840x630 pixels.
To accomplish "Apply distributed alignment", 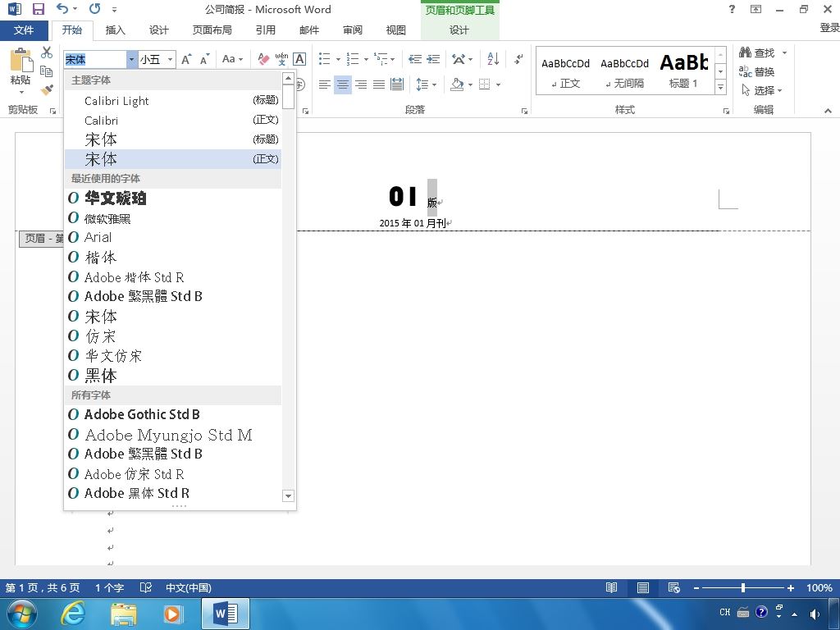I will (x=397, y=84).
